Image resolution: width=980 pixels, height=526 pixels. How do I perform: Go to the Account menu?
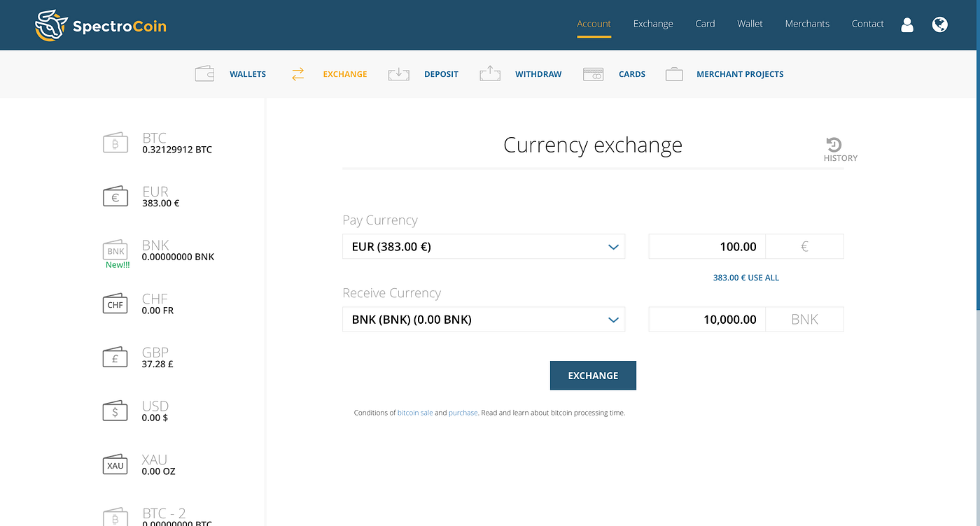click(594, 24)
